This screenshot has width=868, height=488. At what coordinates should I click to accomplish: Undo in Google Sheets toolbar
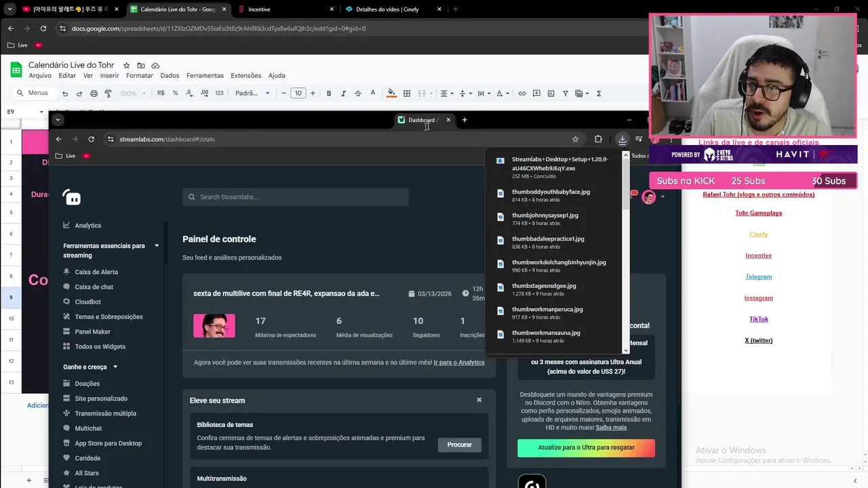pyautogui.click(x=65, y=94)
